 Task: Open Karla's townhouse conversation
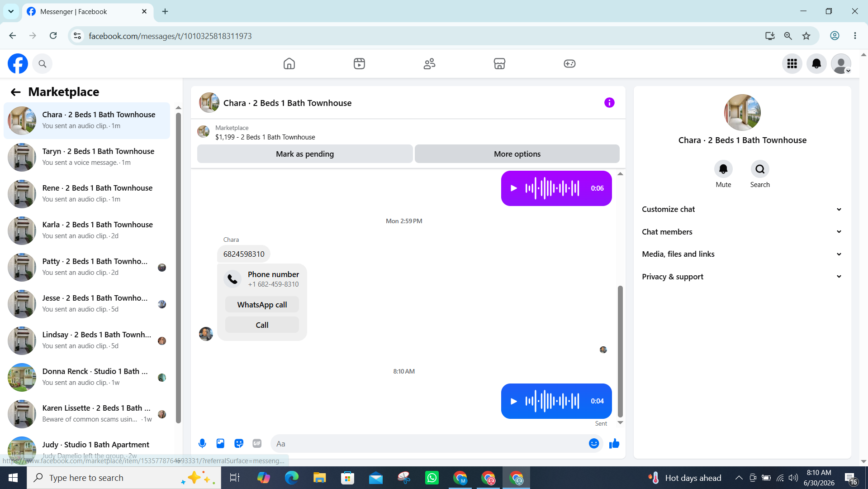pyautogui.click(x=87, y=230)
